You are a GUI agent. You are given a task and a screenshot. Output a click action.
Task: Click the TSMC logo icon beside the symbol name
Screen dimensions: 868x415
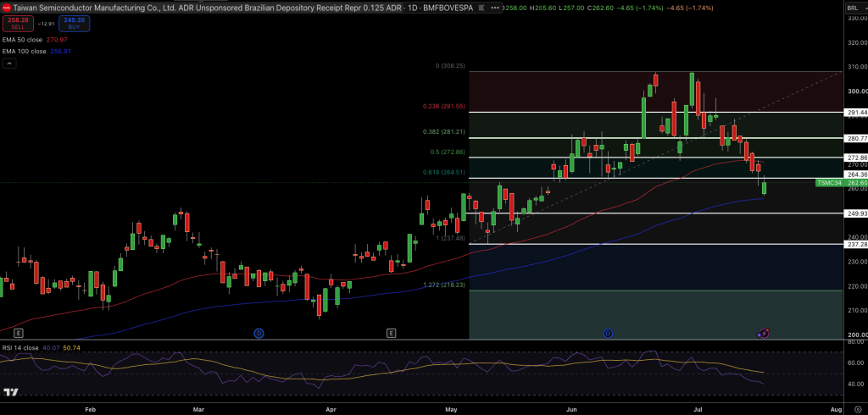tap(7, 8)
